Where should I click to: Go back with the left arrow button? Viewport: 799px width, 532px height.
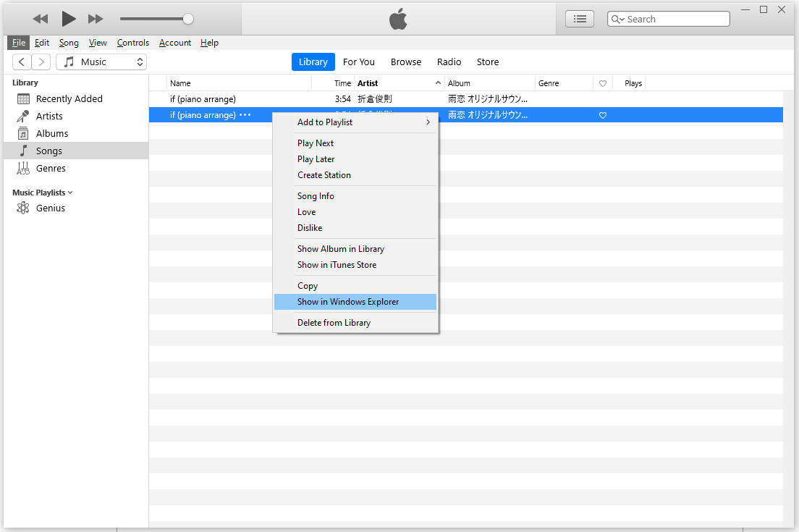22,62
